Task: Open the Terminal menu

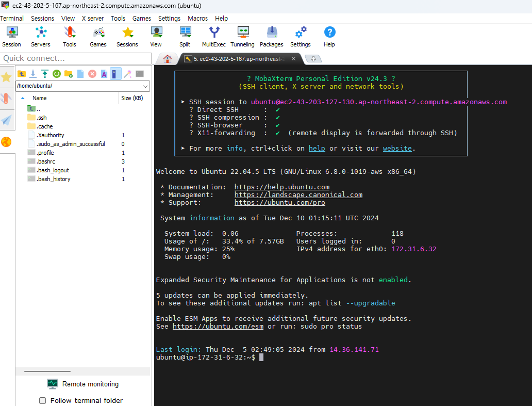Action: click(12, 19)
